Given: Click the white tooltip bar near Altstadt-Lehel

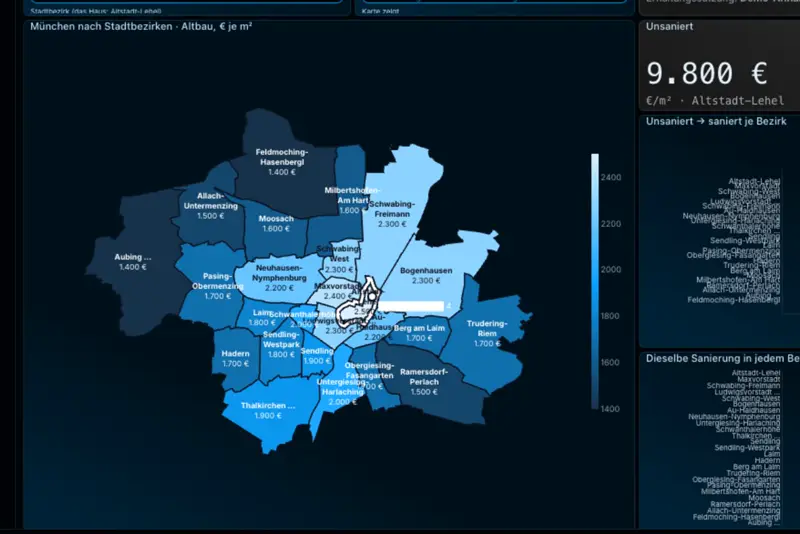Looking at the screenshot, I should 411,306.
